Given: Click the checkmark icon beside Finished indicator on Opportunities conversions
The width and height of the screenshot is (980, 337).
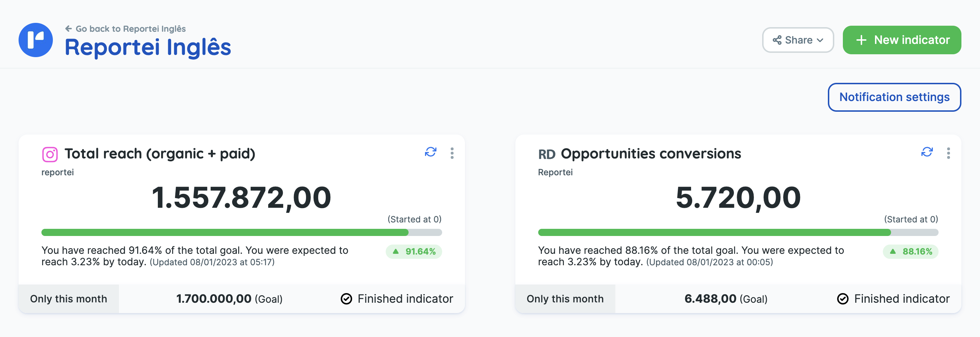Looking at the screenshot, I should (x=843, y=298).
